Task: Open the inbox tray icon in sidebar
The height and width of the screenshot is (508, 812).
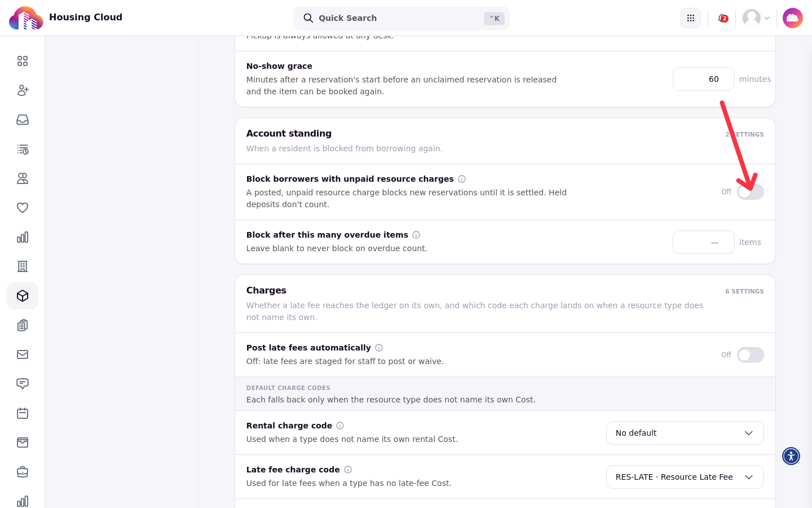Action: 23,120
